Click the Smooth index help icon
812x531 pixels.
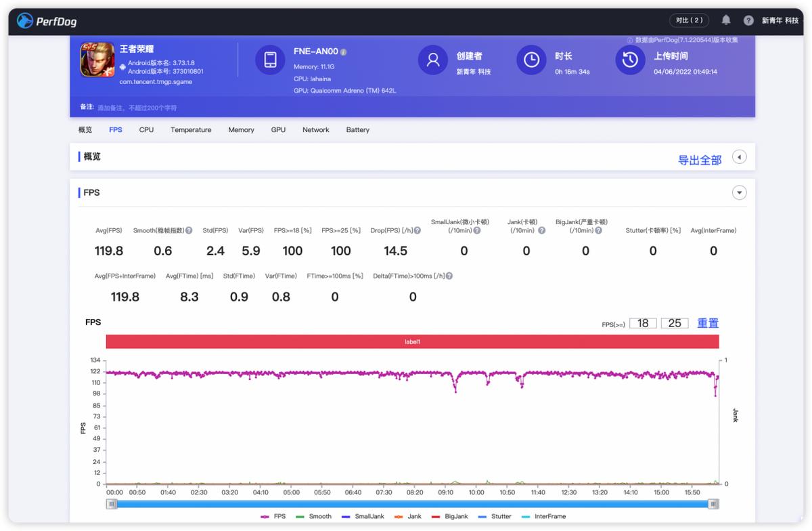point(189,231)
